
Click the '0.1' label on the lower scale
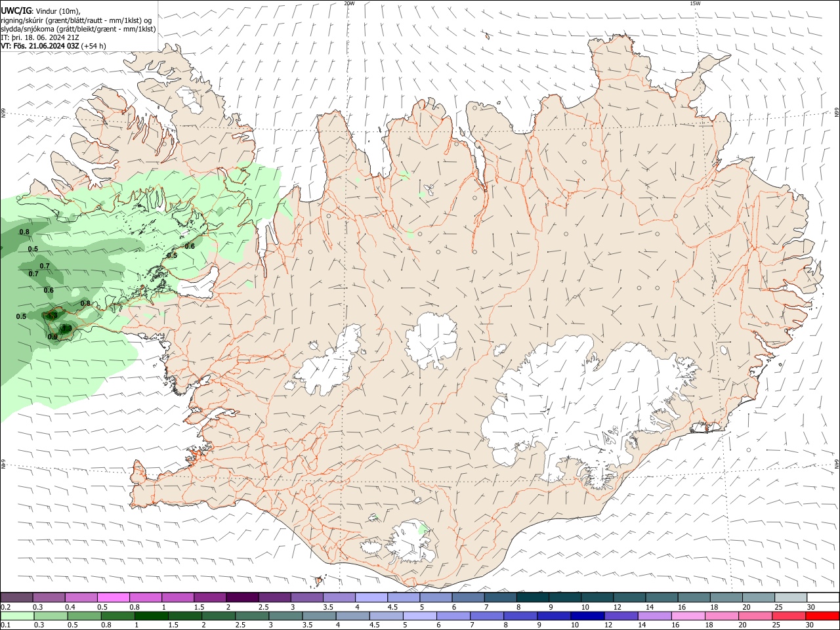(x=7, y=625)
